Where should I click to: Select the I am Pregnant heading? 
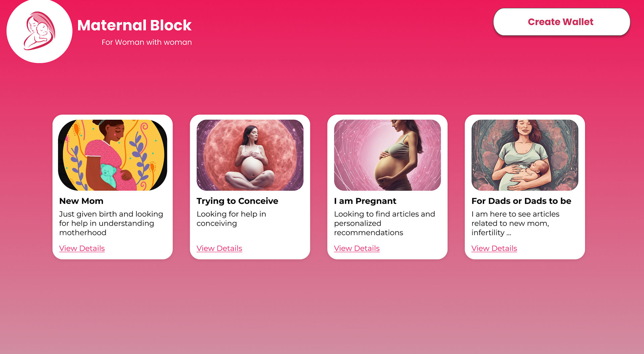365,201
